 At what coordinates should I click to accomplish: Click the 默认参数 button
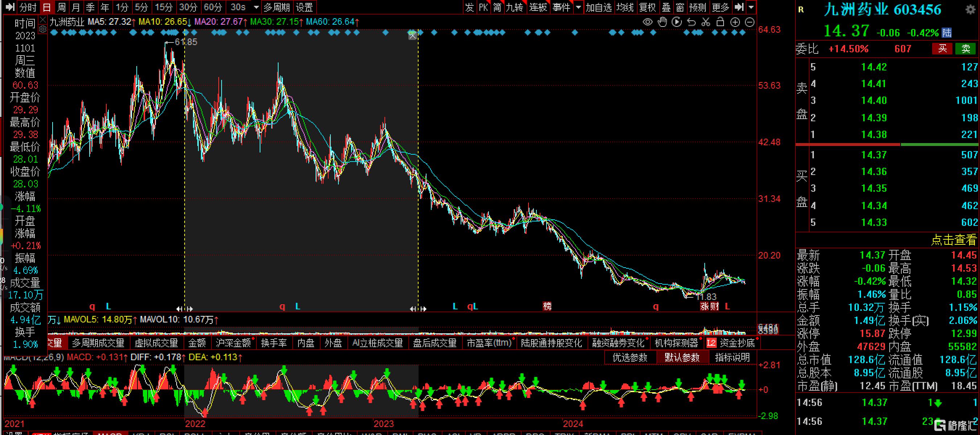[x=682, y=358]
